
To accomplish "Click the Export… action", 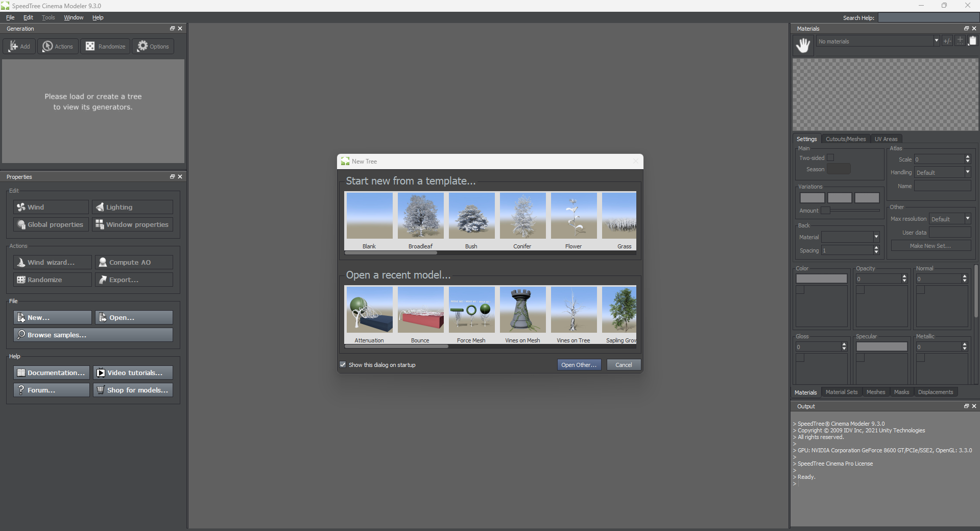I will pyautogui.click(x=134, y=280).
